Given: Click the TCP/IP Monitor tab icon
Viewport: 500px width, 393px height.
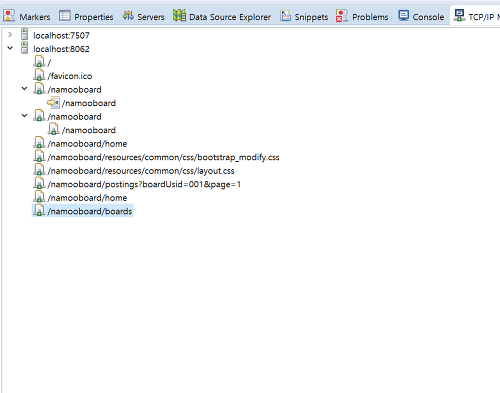Looking at the screenshot, I should coord(459,15).
